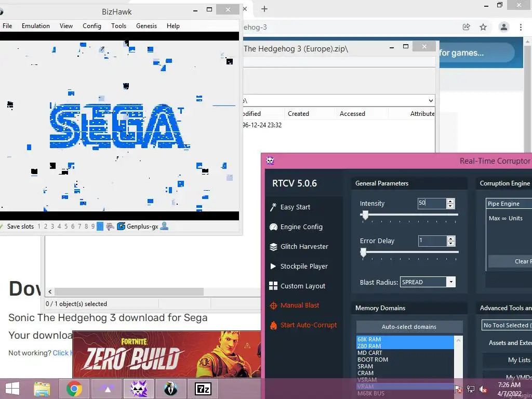
Task: Open the Chrome three-dot menu
Action: point(521,27)
